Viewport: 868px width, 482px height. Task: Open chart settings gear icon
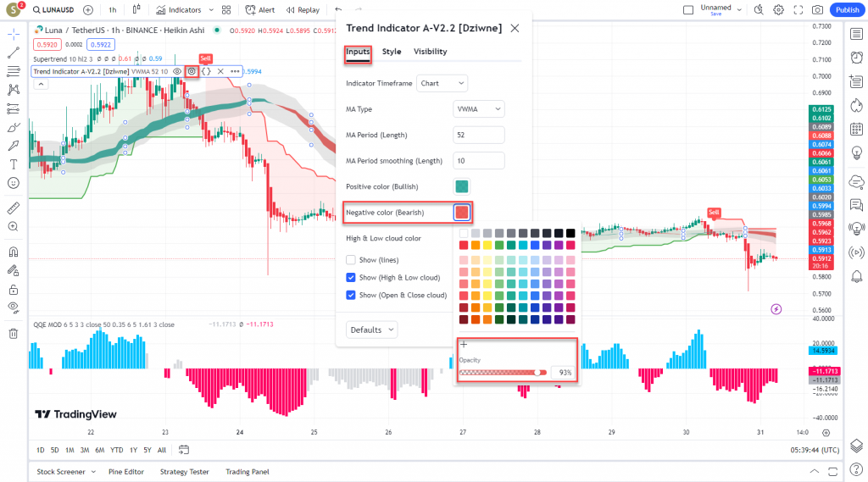(778, 10)
